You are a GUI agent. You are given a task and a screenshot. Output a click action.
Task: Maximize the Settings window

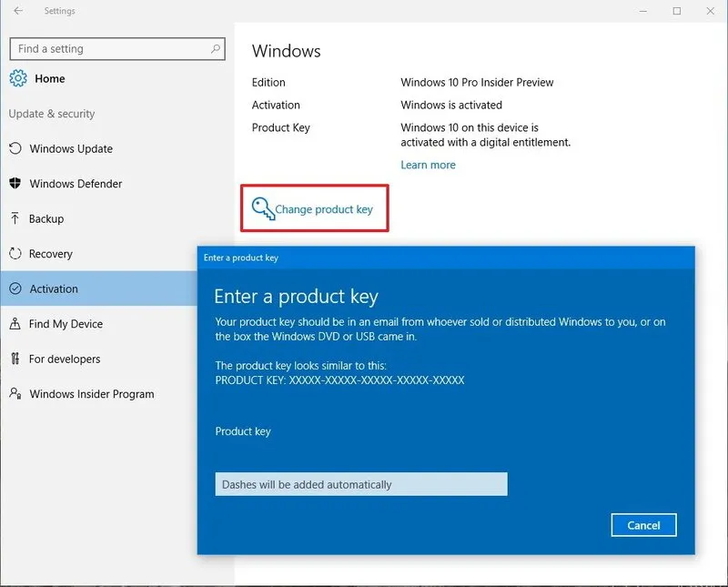tap(677, 11)
